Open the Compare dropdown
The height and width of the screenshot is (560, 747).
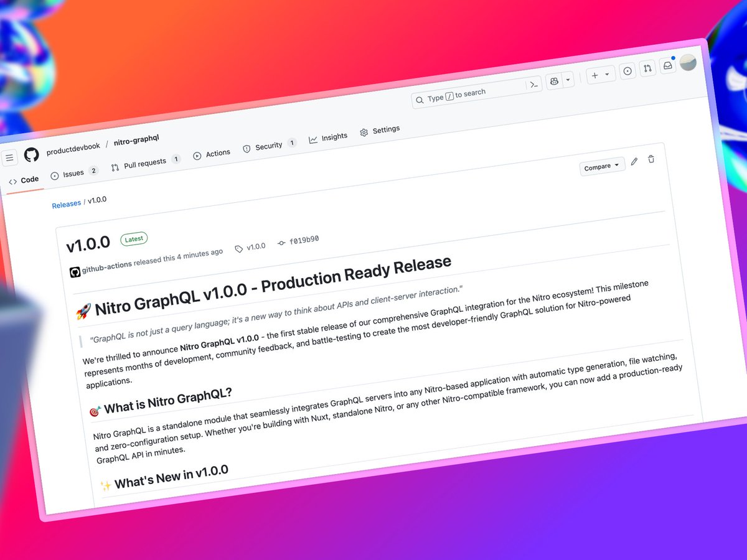(602, 166)
